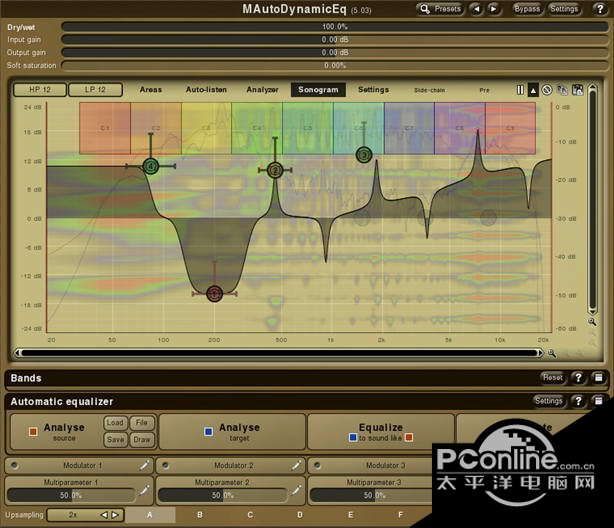The height and width of the screenshot is (528, 614).
Task: Load the next preset arrow
Action: pyautogui.click(x=495, y=9)
